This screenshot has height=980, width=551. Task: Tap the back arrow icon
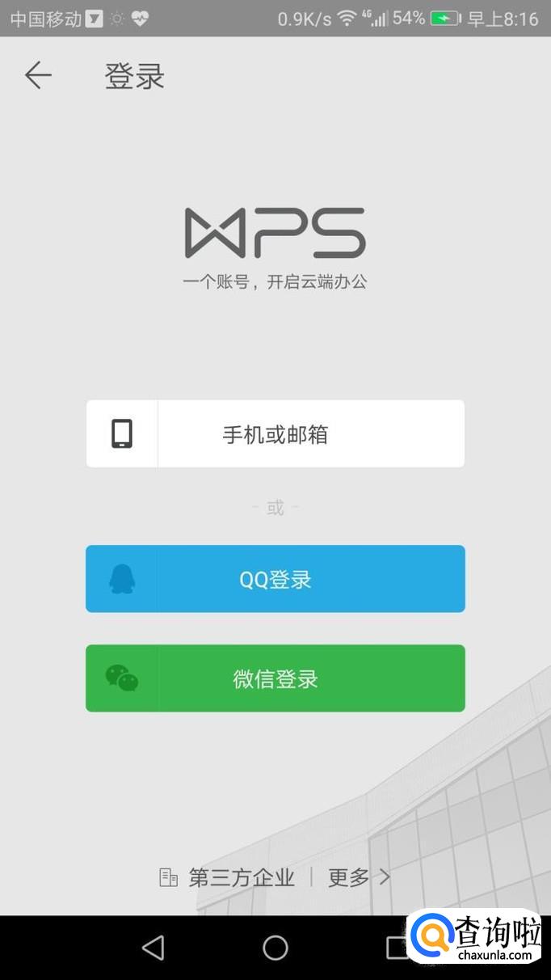(x=38, y=76)
